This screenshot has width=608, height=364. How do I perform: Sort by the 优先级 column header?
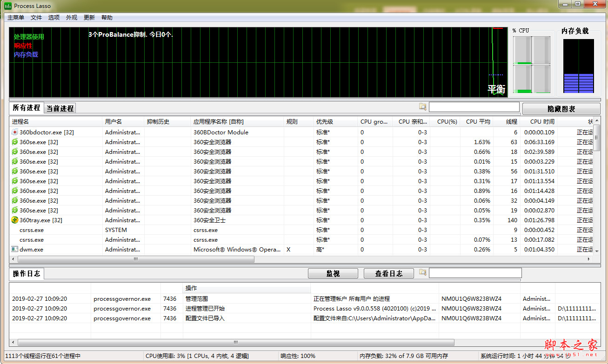[x=336, y=122]
